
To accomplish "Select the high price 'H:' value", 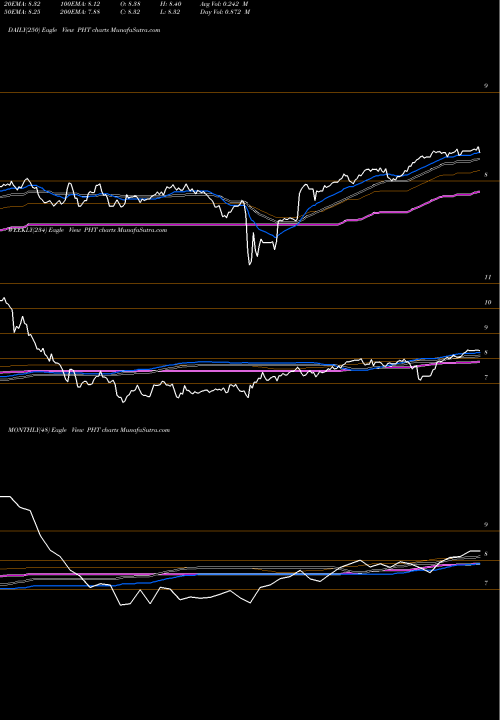I will tap(170, 4).
